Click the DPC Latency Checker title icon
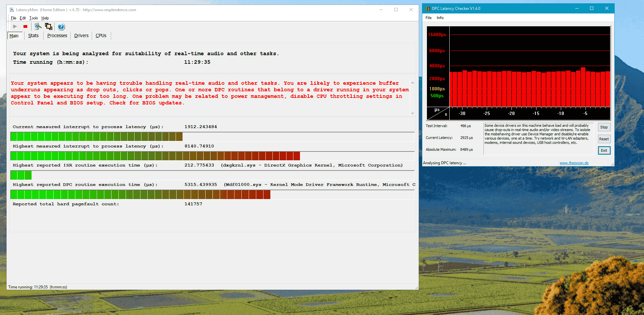Screen dimensions: 644x315 click(x=428, y=9)
